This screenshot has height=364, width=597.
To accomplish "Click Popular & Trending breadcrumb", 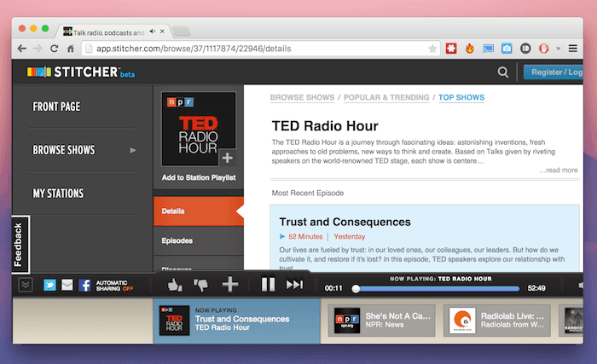I will 386,97.
